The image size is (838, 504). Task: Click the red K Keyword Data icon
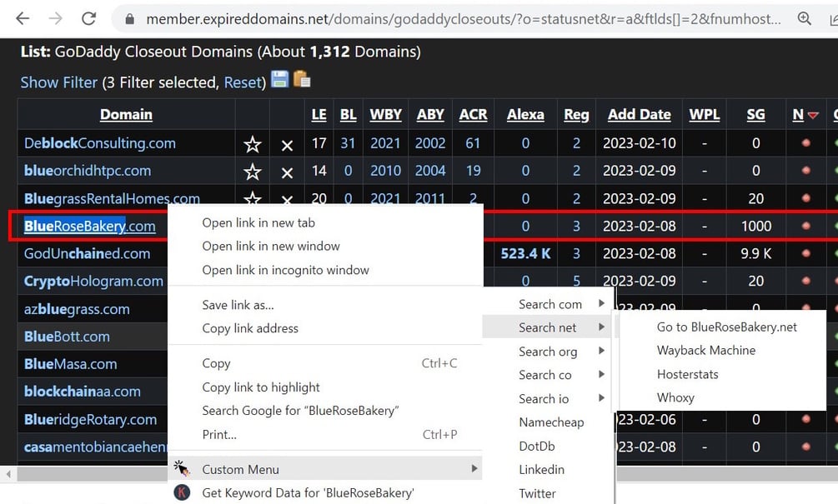(182, 492)
